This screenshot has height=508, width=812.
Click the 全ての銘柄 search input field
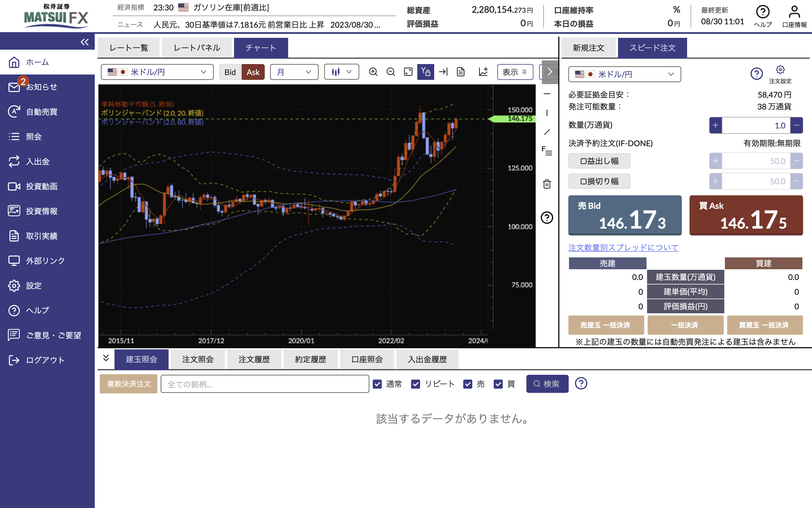pyautogui.click(x=265, y=384)
